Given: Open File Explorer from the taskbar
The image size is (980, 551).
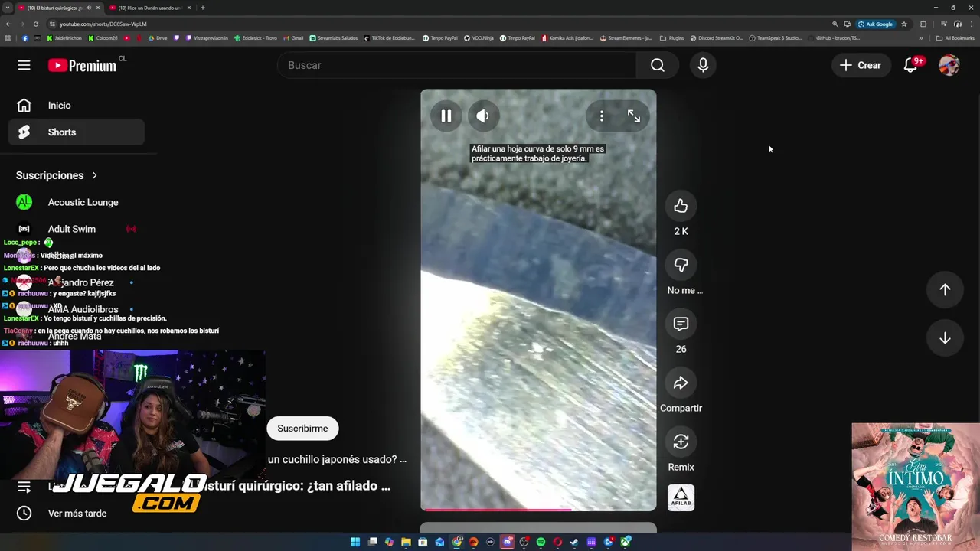Looking at the screenshot, I should pos(406,542).
